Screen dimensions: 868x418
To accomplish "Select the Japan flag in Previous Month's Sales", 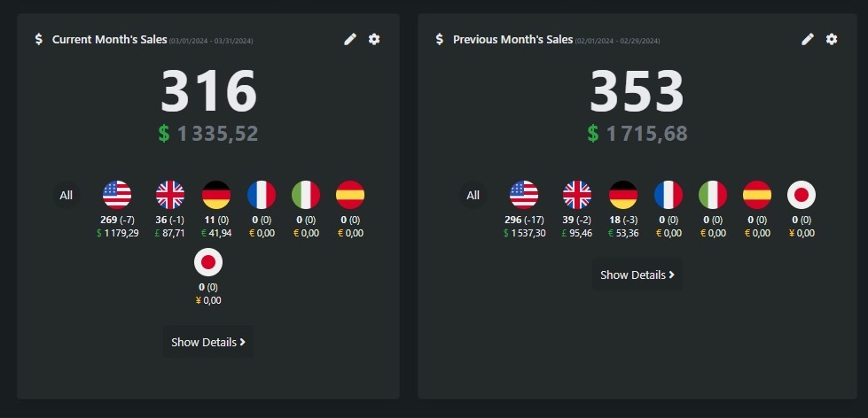I will (802, 195).
